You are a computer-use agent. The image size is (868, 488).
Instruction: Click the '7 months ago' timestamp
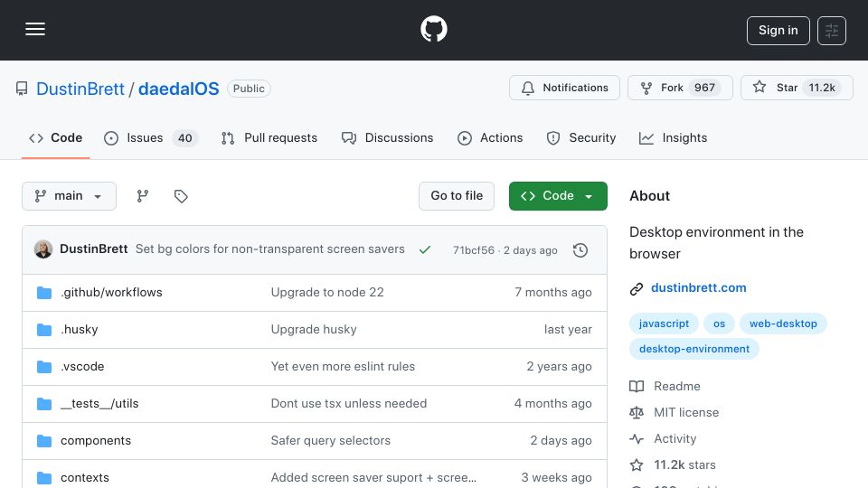(553, 292)
